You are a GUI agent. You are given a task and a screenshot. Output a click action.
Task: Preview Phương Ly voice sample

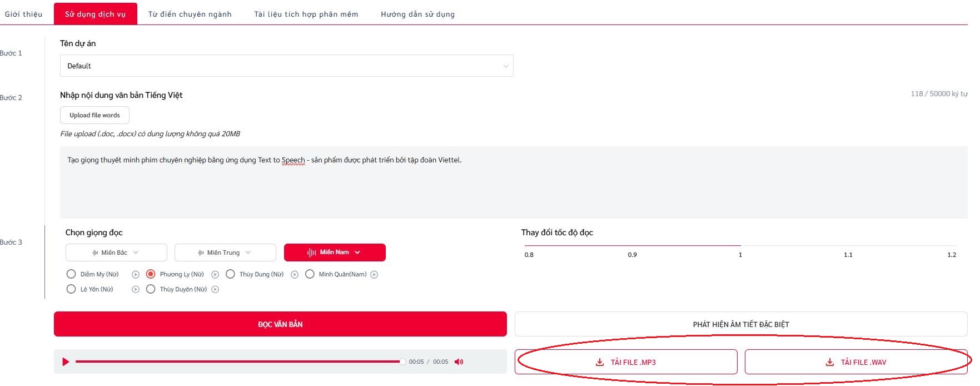coord(215,275)
